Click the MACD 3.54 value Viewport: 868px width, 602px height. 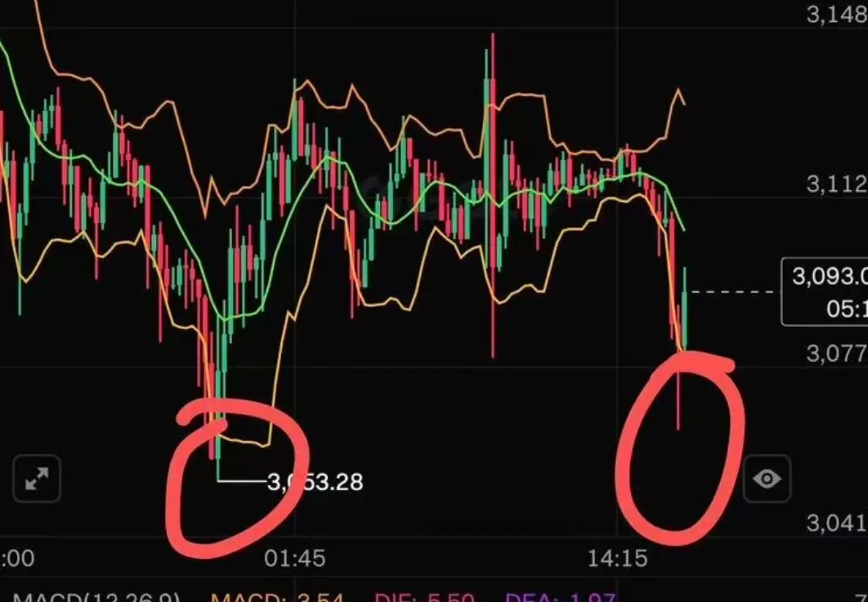click(x=277, y=597)
